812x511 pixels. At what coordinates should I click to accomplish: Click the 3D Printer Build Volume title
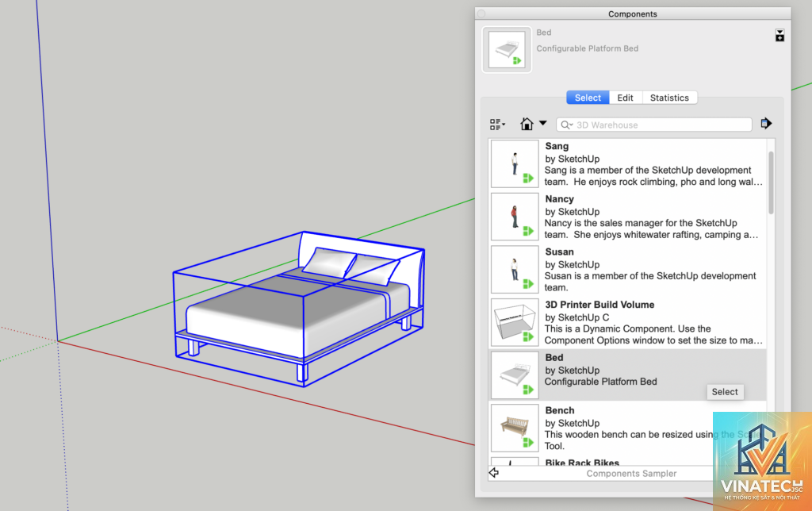click(599, 305)
